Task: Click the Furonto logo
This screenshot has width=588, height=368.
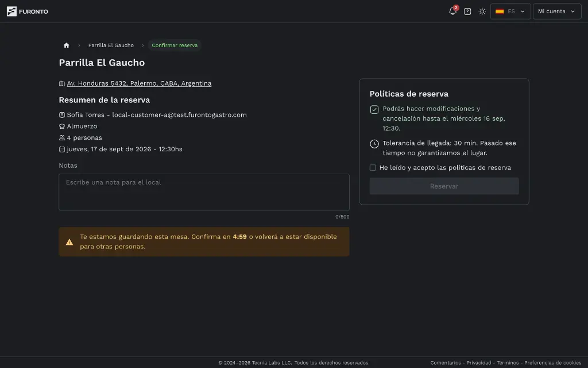Action: coord(28,11)
